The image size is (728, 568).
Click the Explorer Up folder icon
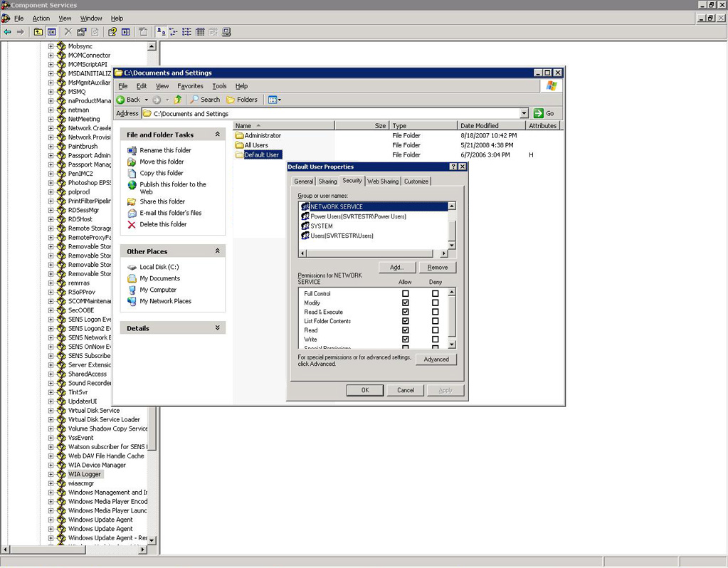point(178,100)
